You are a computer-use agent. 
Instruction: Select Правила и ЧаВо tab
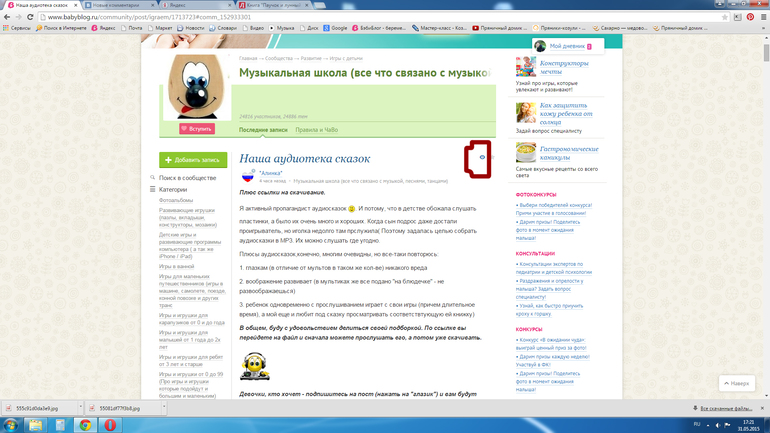pyautogui.click(x=316, y=130)
